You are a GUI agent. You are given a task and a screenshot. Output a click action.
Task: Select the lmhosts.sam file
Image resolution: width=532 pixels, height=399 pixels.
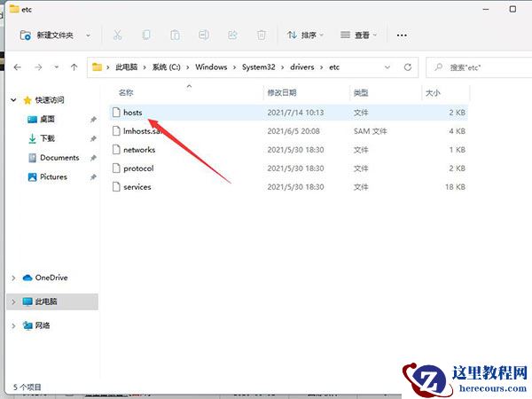pos(289,131)
